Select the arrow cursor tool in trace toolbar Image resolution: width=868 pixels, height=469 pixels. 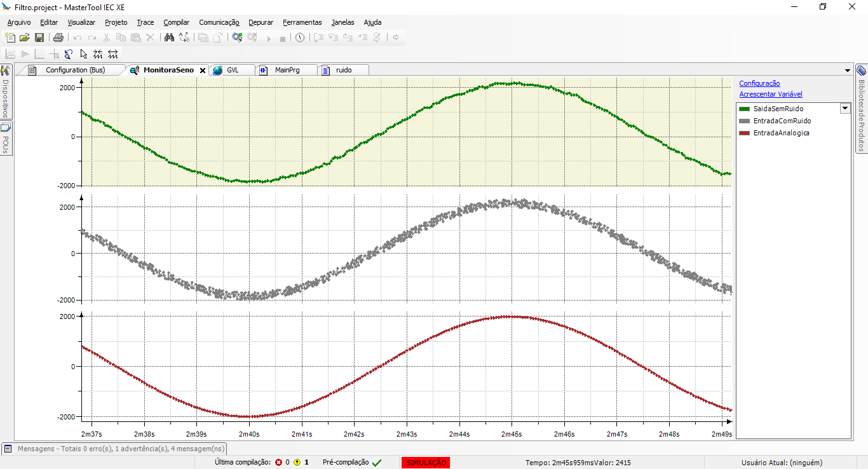click(83, 54)
